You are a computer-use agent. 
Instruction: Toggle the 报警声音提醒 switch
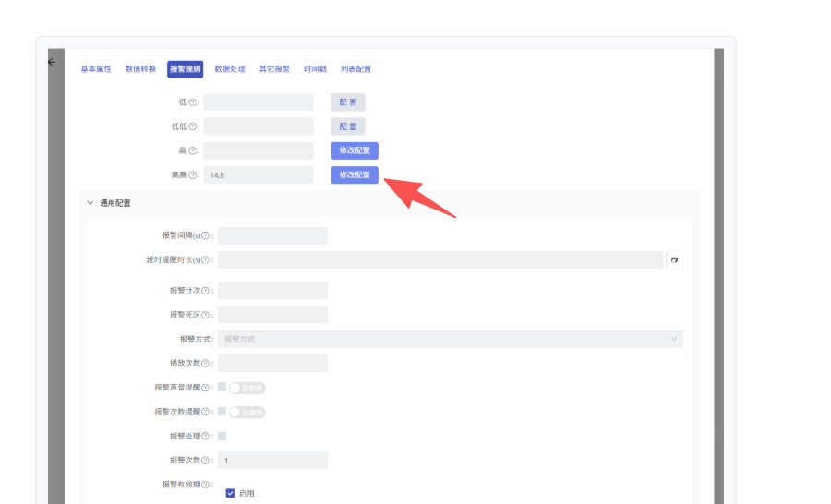click(247, 388)
